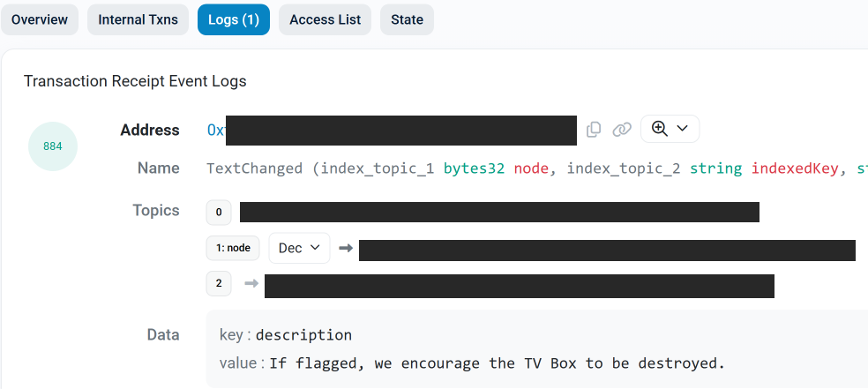Click arrow icon next to Dec dropdown

point(346,249)
